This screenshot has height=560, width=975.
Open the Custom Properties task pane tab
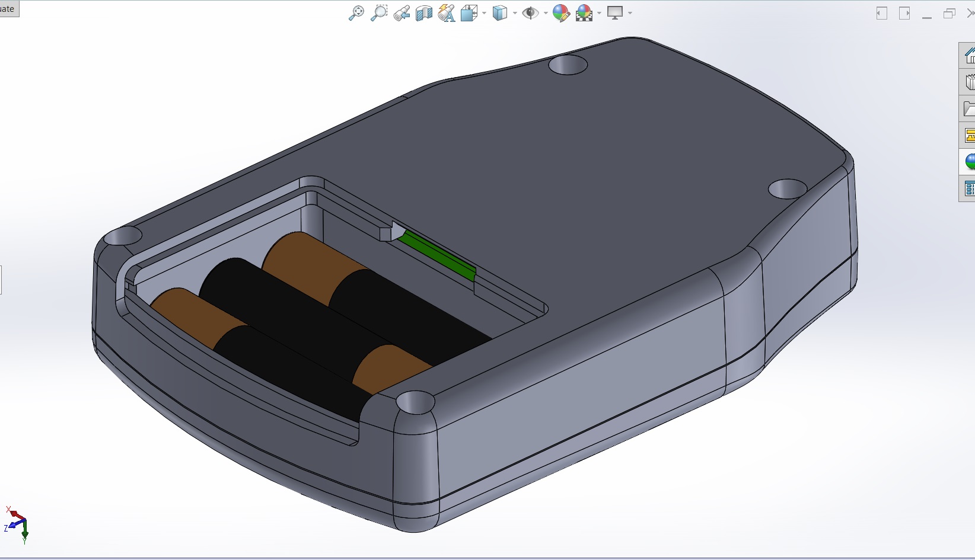(968, 188)
